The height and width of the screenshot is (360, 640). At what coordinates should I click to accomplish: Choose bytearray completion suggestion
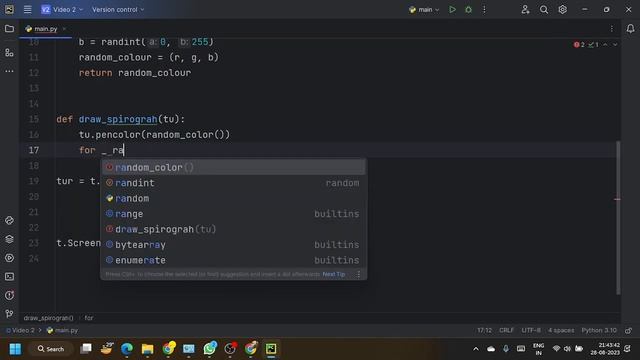pyautogui.click(x=233, y=245)
